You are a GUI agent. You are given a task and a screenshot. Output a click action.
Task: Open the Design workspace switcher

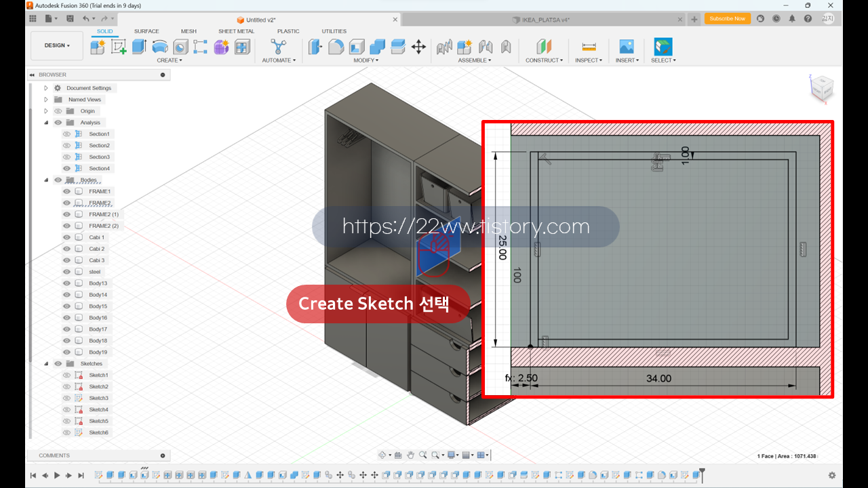point(57,45)
